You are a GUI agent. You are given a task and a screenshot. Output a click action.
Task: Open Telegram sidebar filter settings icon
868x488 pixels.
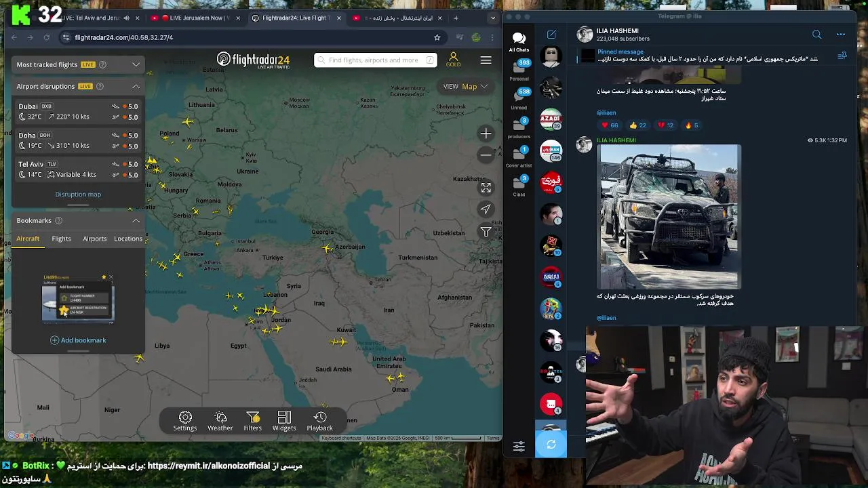pyautogui.click(x=519, y=446)
